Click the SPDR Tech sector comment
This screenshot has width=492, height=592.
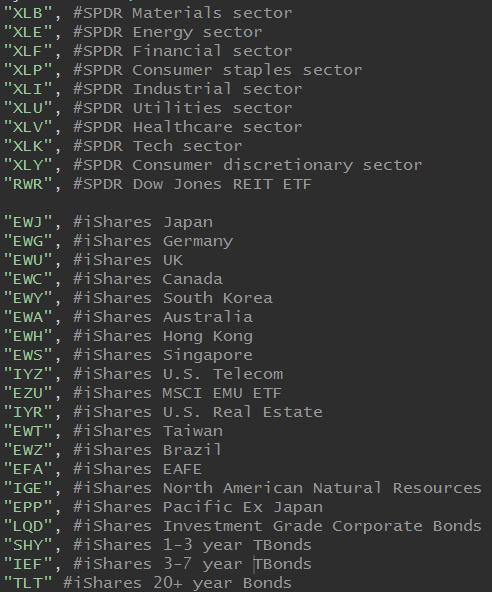coord(158,146)
